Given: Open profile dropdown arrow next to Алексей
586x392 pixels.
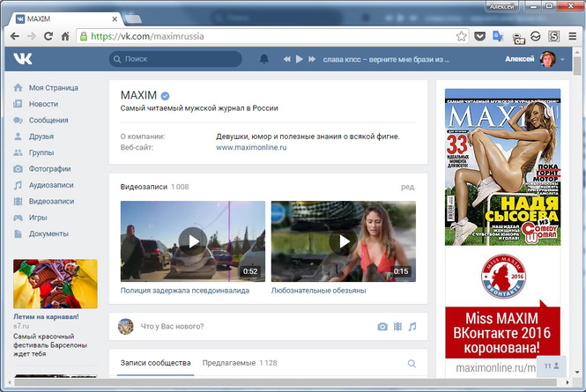Looking at the screenshot, I should (562, 59).
